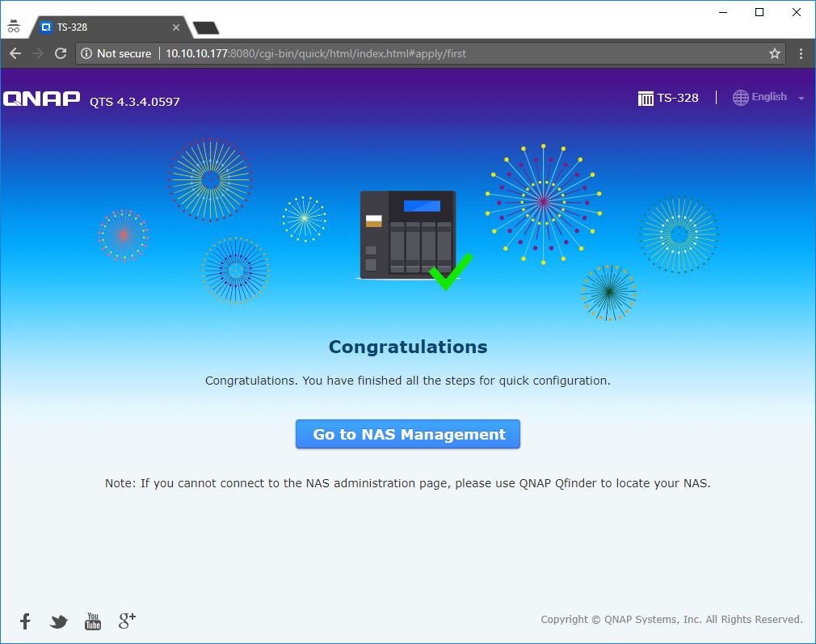This screenshot has height=644, width=816.
Task: Click the globe language icon
Action: 740,97
